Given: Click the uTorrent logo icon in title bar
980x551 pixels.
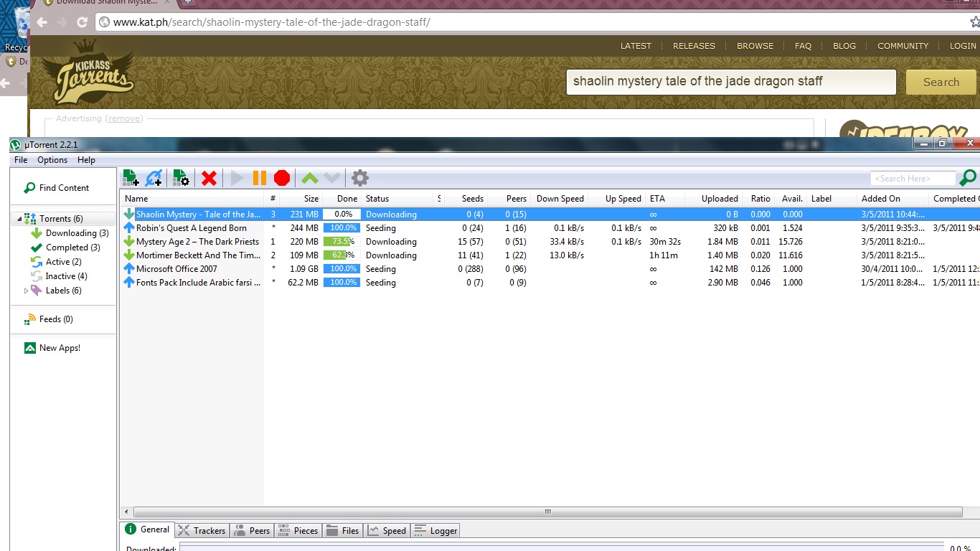Looking at the screenshot, I should 16,145.
